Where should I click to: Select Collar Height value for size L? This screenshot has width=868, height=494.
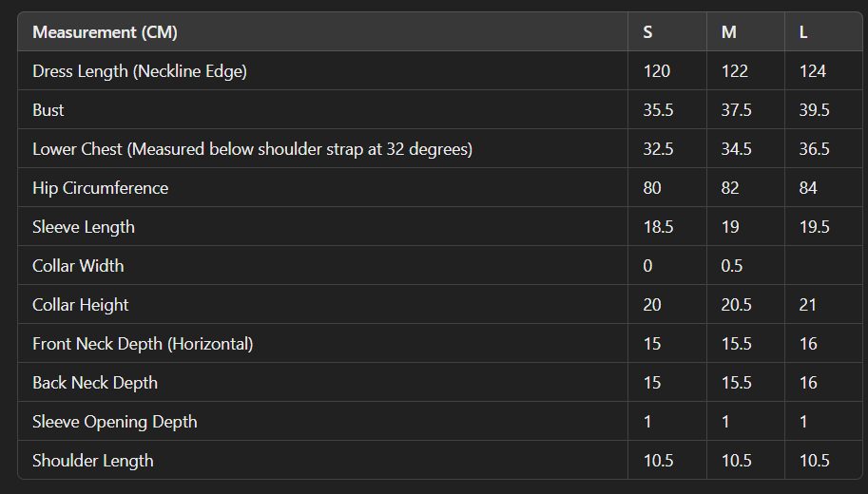pos(808,305)
